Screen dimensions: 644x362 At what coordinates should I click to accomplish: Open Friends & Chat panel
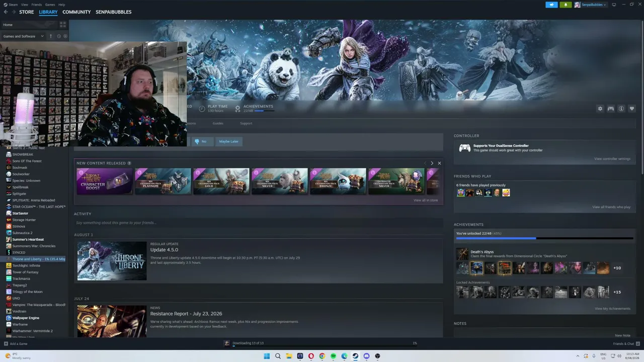(625, 344)
